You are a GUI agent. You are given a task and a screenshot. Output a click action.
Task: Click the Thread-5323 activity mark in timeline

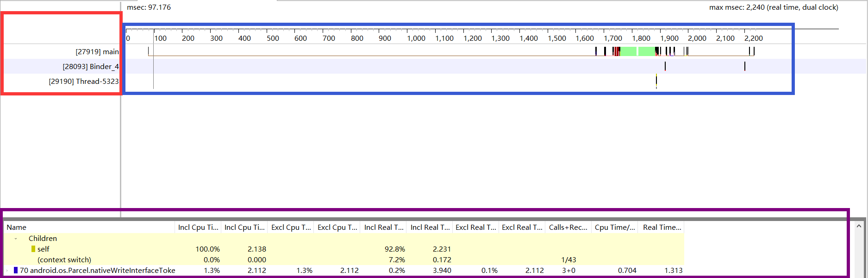pos(656,81)
